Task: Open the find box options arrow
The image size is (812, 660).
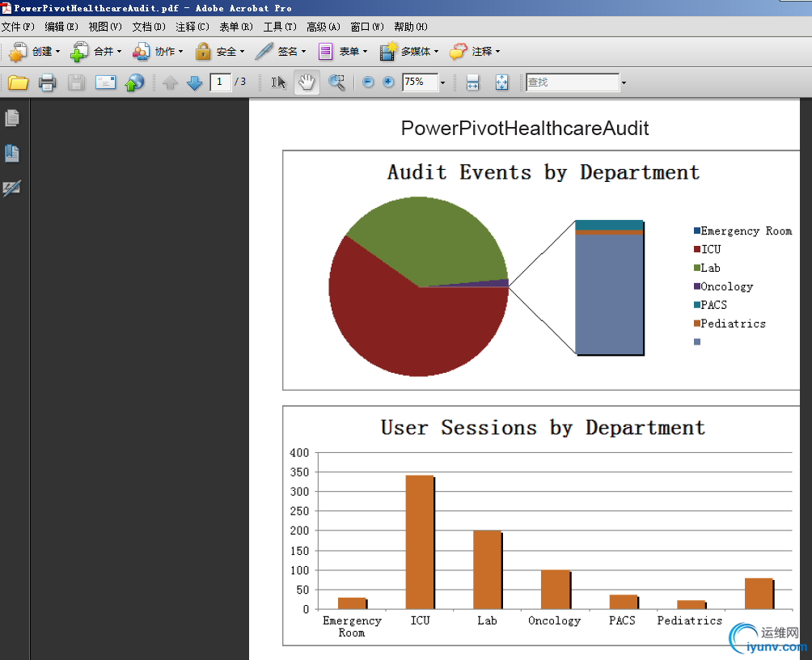Action: (624, 82)
